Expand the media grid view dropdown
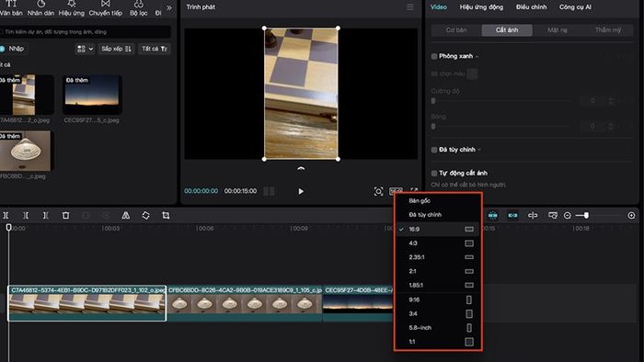 click(x=85, y=49)
